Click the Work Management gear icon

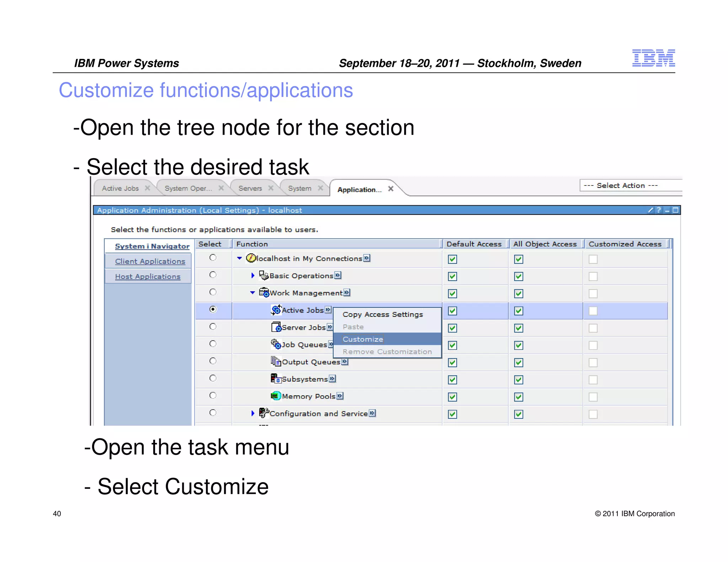pyautogui.click(x=264, y=292)
